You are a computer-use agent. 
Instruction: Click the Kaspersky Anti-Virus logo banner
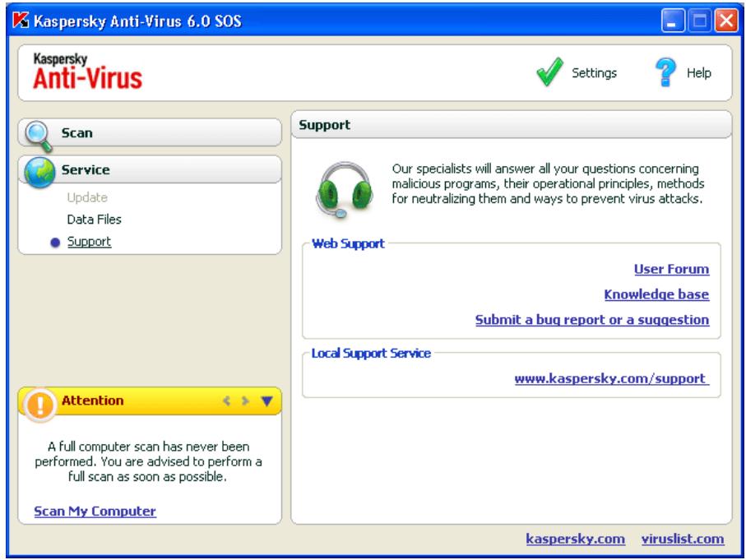(x=87, y=72)
